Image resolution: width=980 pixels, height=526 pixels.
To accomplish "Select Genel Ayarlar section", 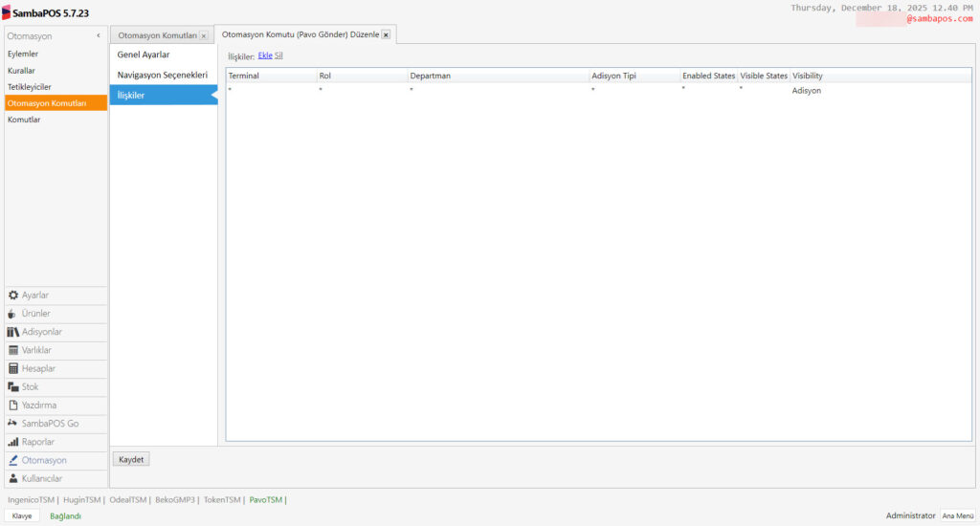I will coord(144,55).
